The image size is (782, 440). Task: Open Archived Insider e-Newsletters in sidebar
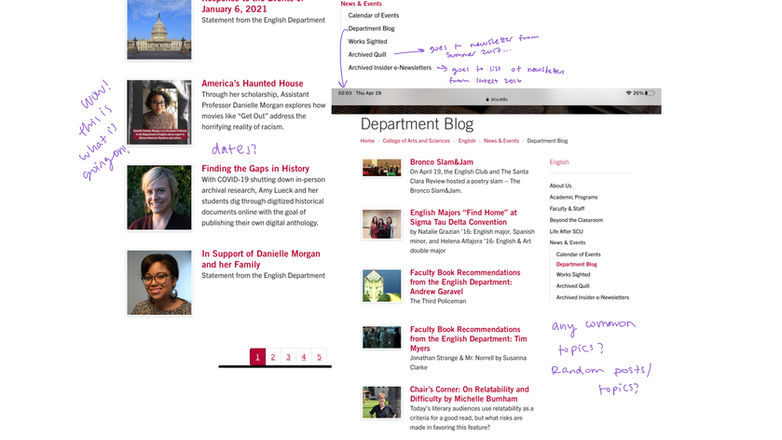(592, 297)
